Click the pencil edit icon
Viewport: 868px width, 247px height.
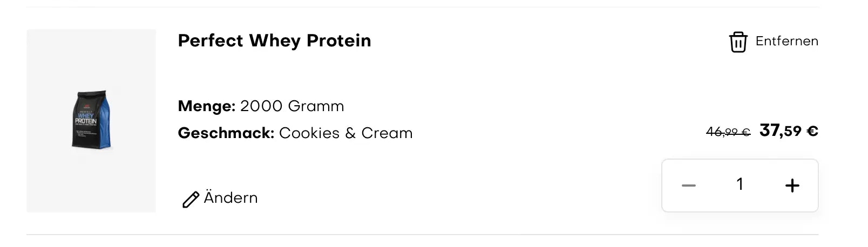pyautogui.click(x=191, y=200)
